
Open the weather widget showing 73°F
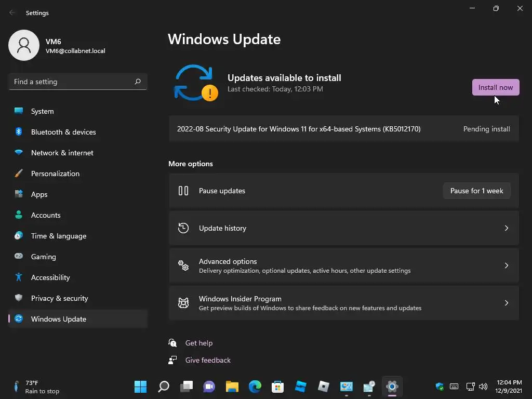click(x=37, y=387)
